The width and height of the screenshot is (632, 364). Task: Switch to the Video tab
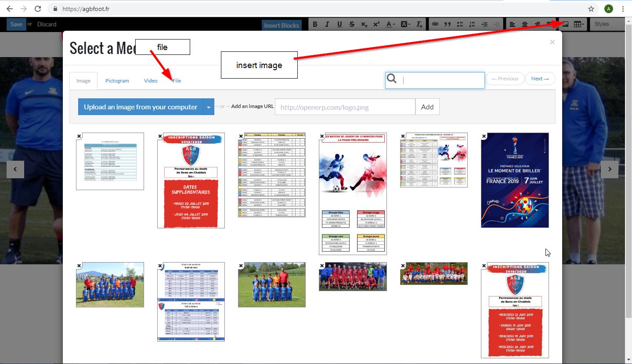[x=151, y=81]
